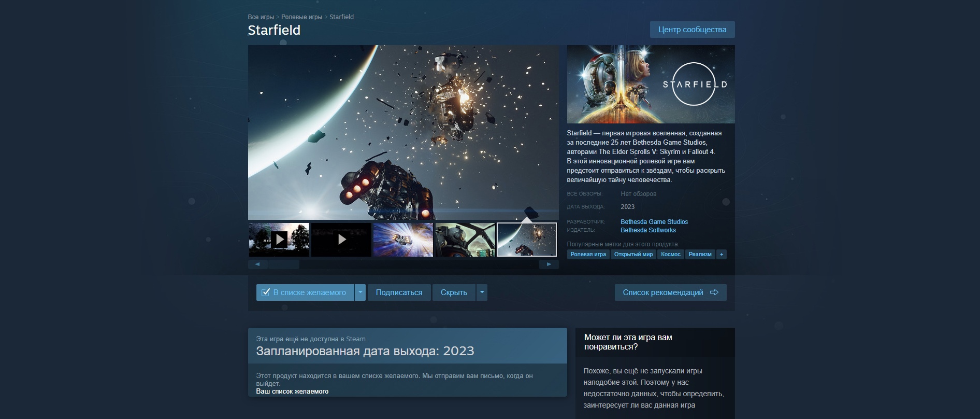Screen dimensions: 980x419
Task: Select the 'Реализм' tag
Action: click(700, 255)
